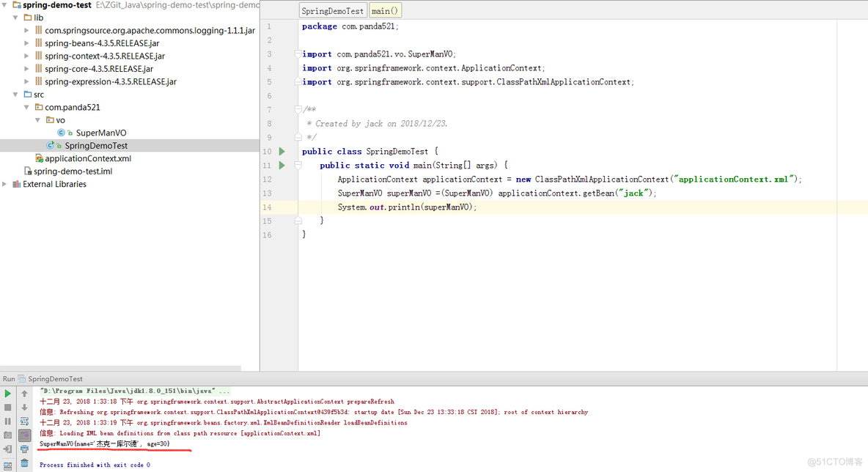
Task: Collapse the vo package node
Action: (37, 119)
